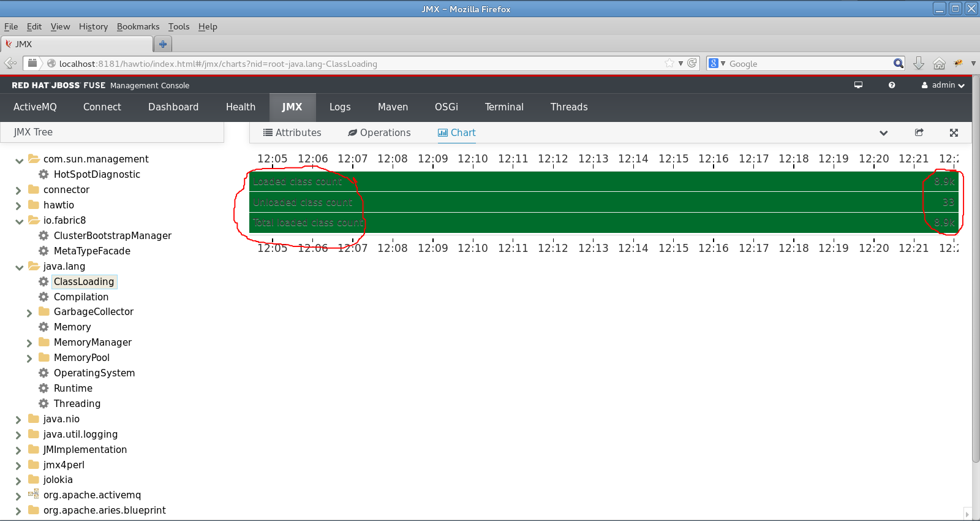Screen dimensions: 980x521
Task: Open the Bookmarks menu
Action: pyautogui.click(x=138, y=26)
